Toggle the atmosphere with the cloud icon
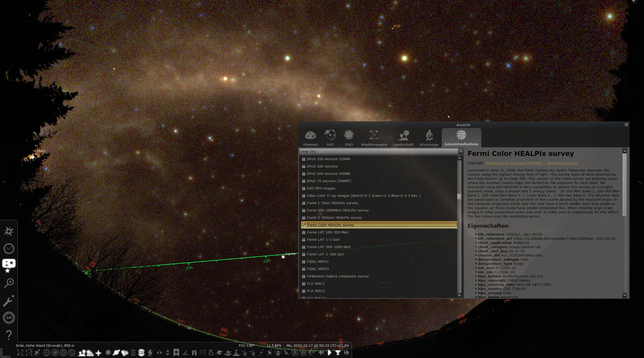 [x=90, y=353]
